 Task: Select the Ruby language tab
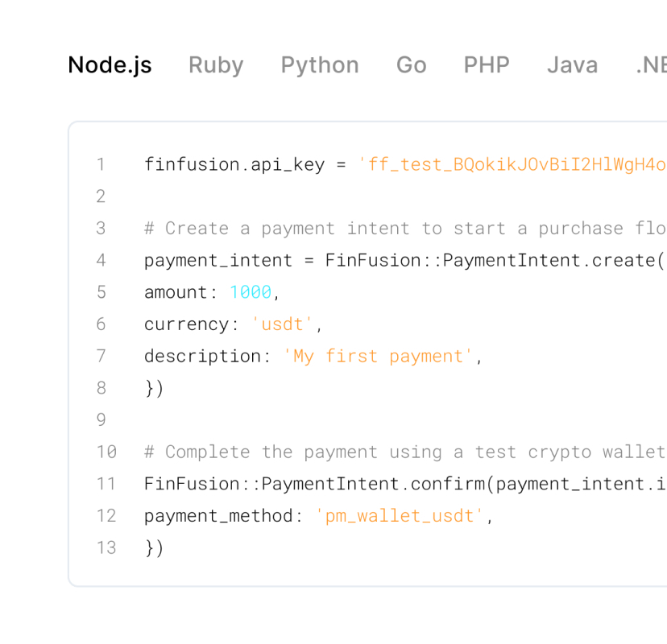(x=216, y=65)
